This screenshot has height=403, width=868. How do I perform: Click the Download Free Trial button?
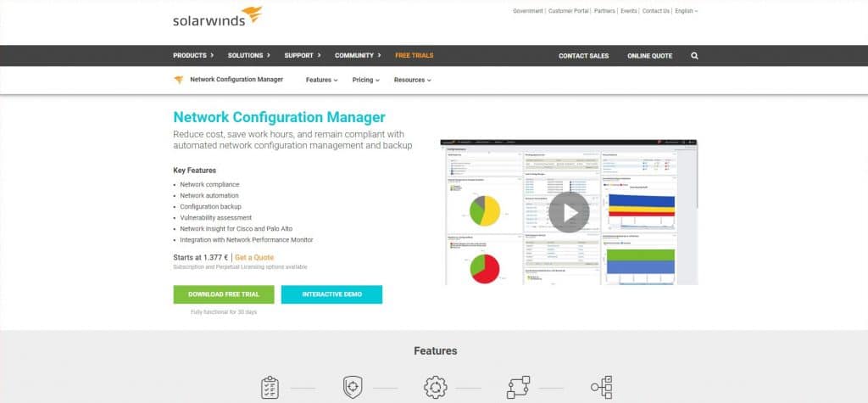click(224, 294)
